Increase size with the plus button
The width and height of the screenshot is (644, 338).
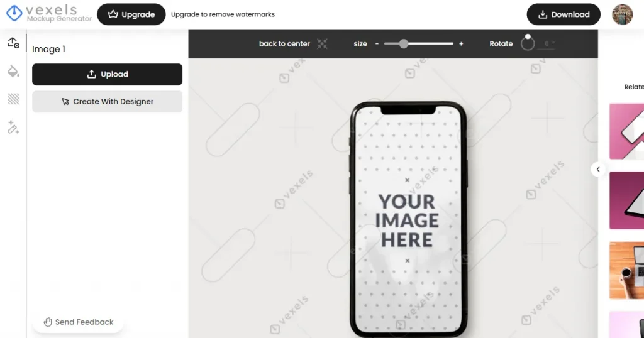(x=461, y=43)
